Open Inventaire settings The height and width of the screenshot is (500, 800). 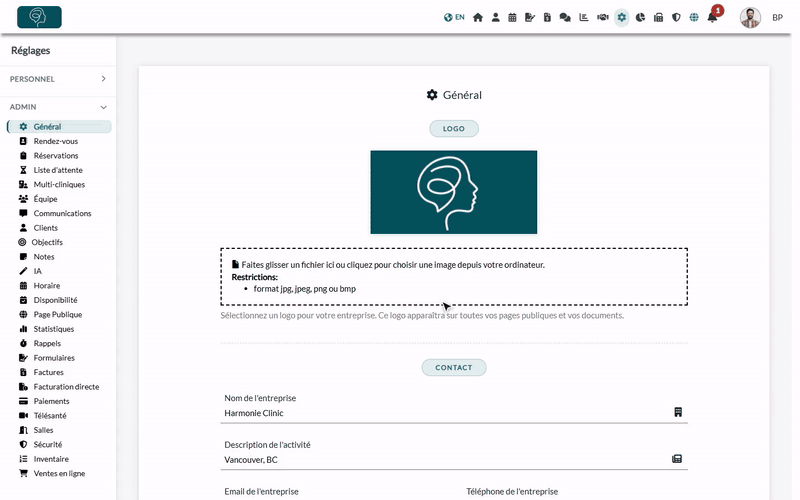click(51, 459)
